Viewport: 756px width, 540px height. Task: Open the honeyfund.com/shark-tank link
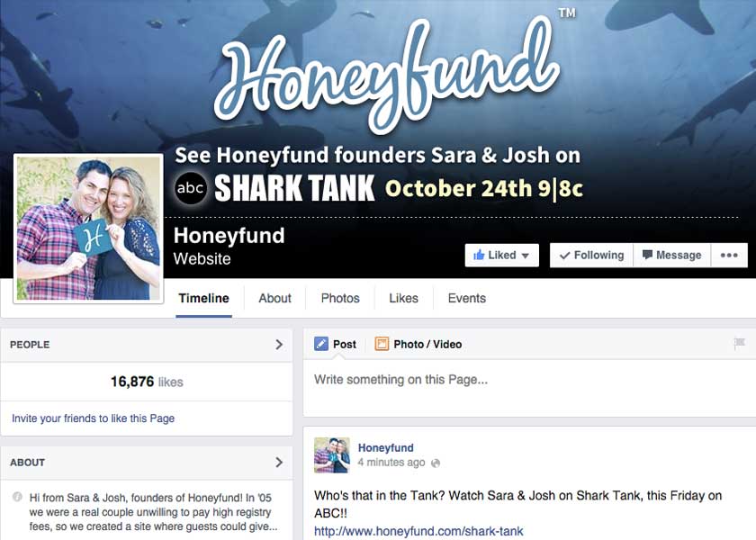(x=418, y=531)
